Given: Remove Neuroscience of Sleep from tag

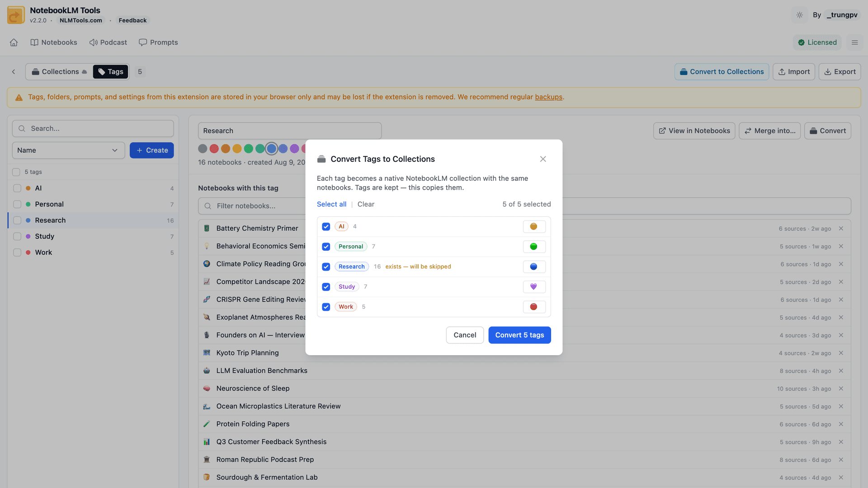Looking at the screenshot, I should tap(841, 389).
